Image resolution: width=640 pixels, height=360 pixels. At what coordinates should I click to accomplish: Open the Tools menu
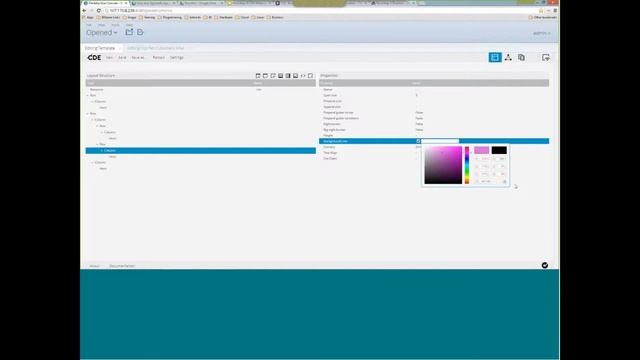(x=116, y=25)
